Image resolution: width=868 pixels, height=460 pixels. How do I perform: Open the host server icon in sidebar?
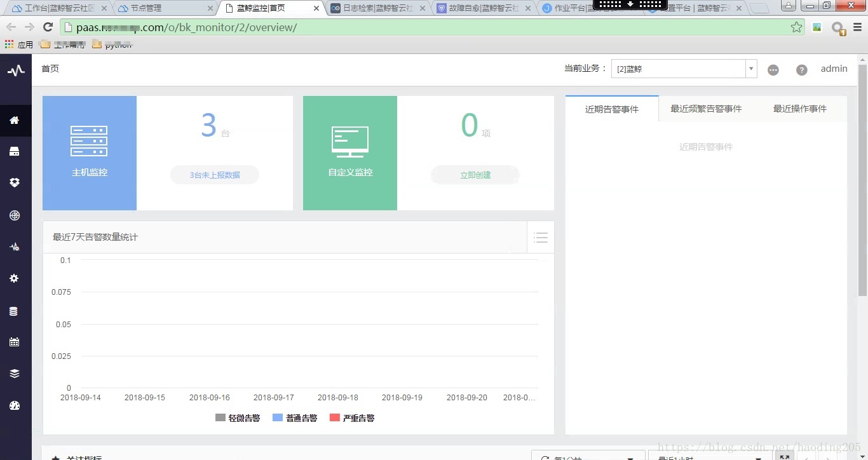(15, 151)
